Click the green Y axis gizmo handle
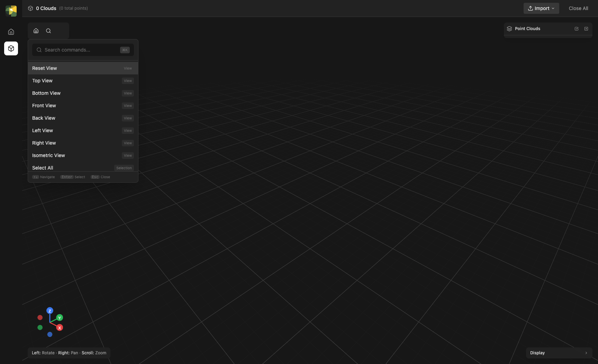This screenshot has height=364, width=598. click(60, 318)
